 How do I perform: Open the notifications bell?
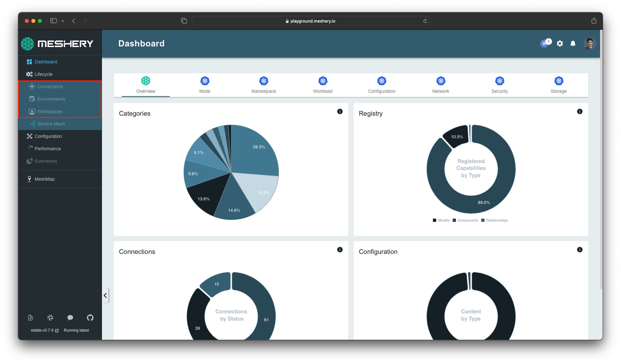pos(573,43)
